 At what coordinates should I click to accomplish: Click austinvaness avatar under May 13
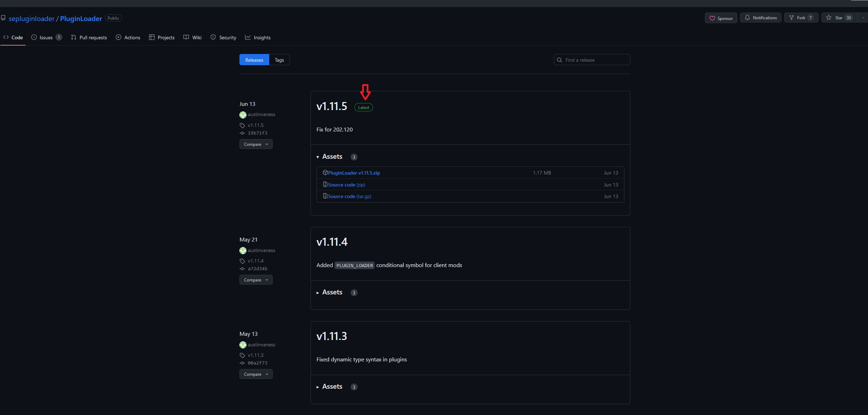(243, 345)
